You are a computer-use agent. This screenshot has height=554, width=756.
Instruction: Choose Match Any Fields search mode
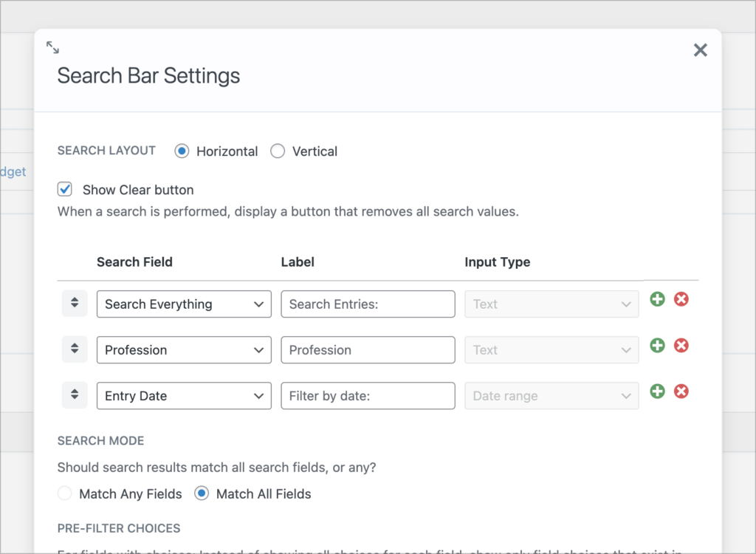coord(65,493)
